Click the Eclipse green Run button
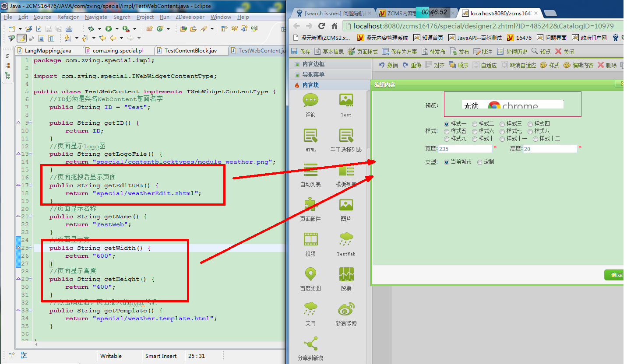 tap(108, 28)
